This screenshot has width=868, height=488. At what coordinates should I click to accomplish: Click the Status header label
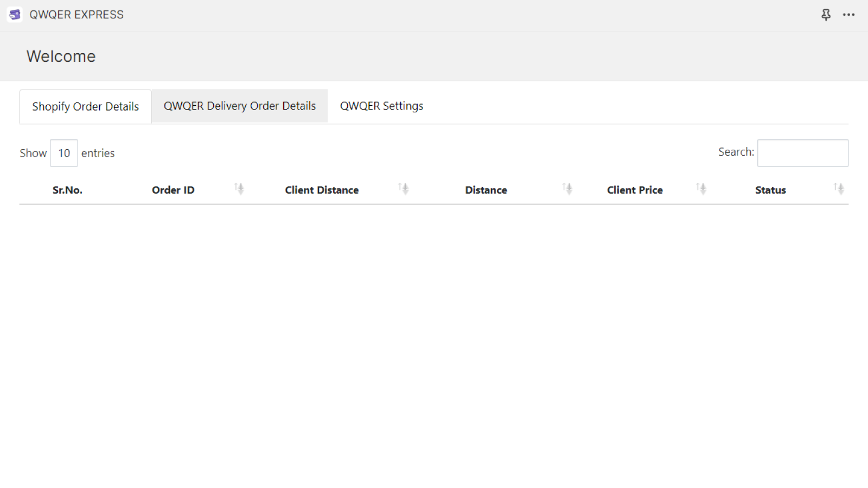pyautogui.click(x=770, y=190)
